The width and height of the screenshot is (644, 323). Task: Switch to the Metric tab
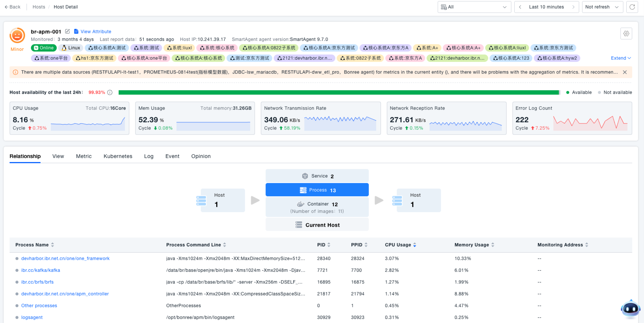pyautogui.click(x=84, y=156)
